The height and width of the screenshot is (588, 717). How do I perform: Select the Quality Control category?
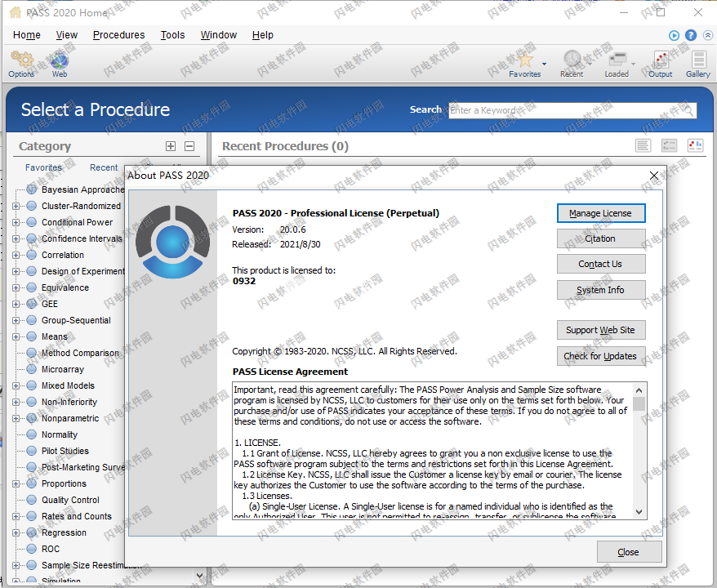click(70, 501)
